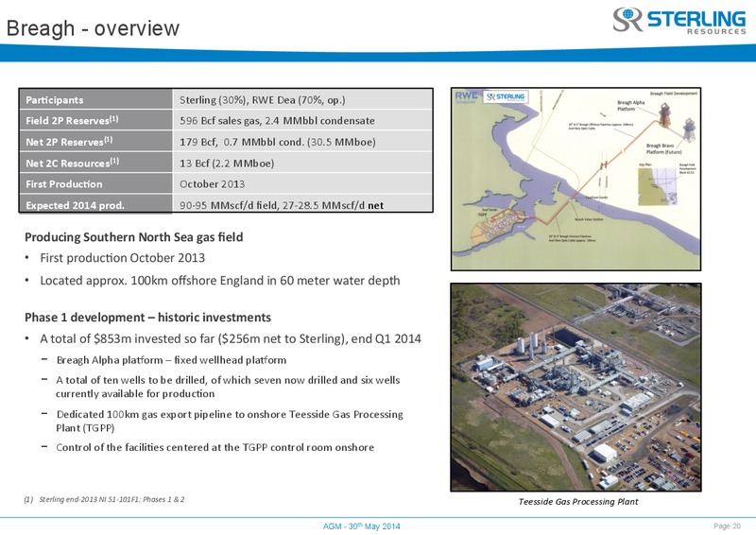Open the Breagh field development map image
Screen dimensions: 756x535
[576, 179]
